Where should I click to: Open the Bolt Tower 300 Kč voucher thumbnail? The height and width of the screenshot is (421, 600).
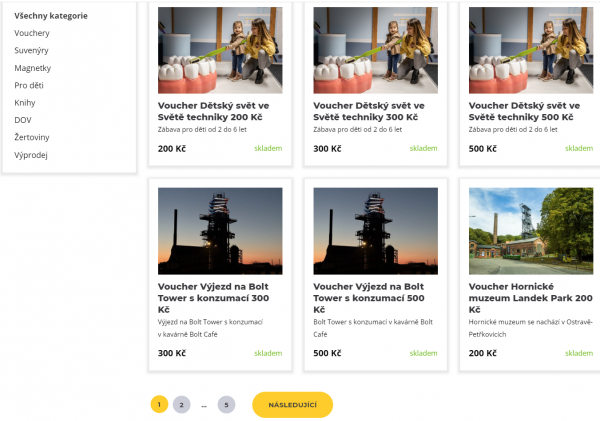click(220, 231)
